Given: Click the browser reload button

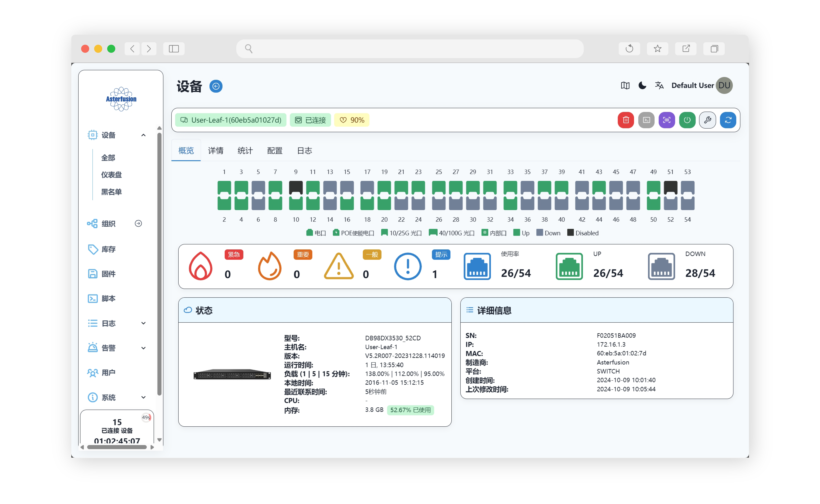Looking at the screenshot, I should click(x=629, y=49).
